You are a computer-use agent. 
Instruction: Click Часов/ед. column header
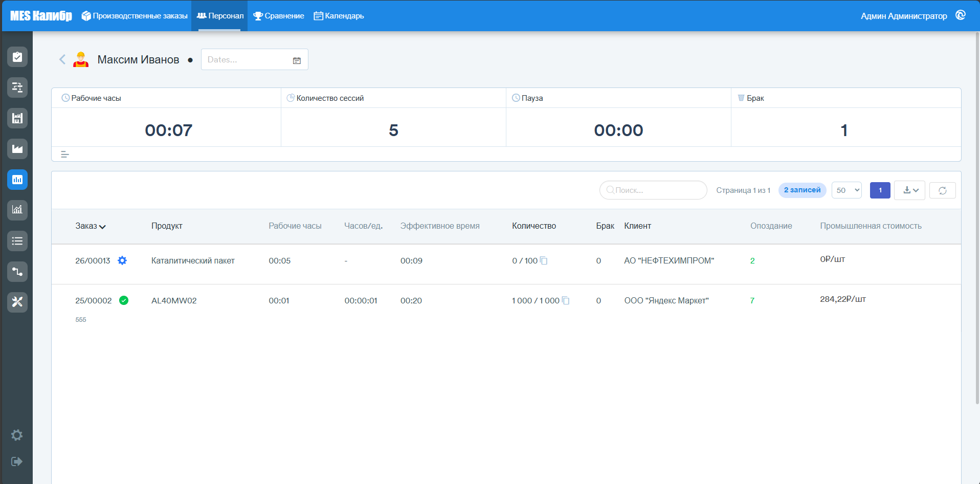tap(363, 226)
